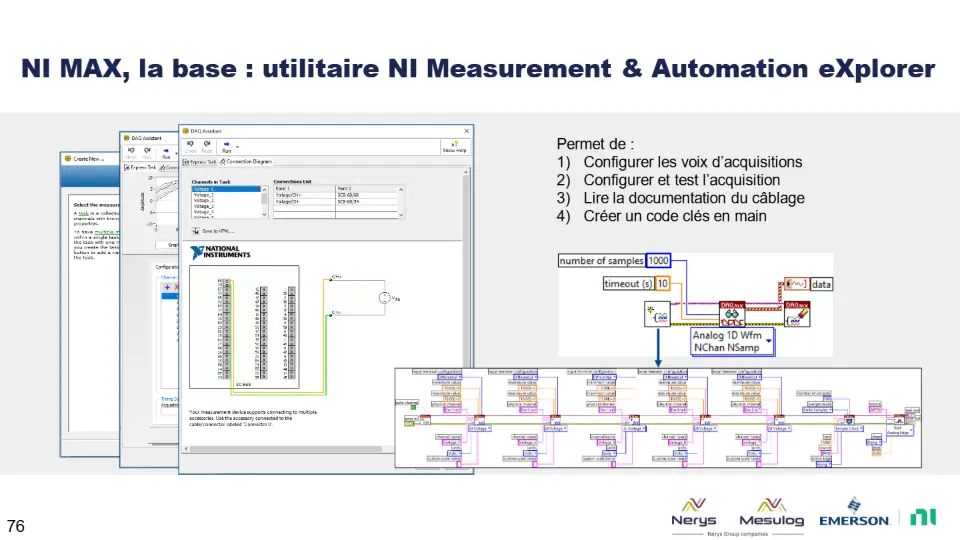This screenshot has width=960, height=540.
Task: Click Redo in the front DAQ Assistant toolbar
Action: point(207,147)
